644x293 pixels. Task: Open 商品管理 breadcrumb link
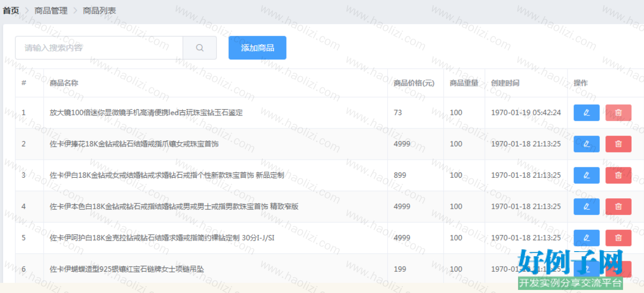(51, 11)
